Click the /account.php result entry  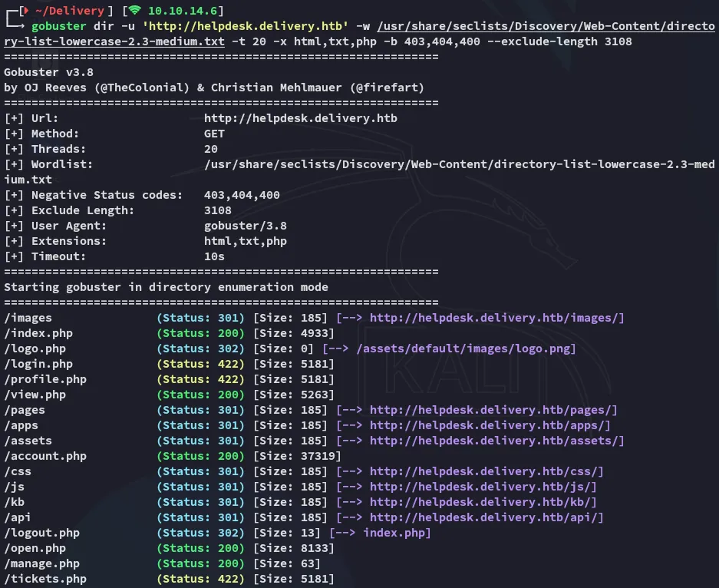point(45,456)
